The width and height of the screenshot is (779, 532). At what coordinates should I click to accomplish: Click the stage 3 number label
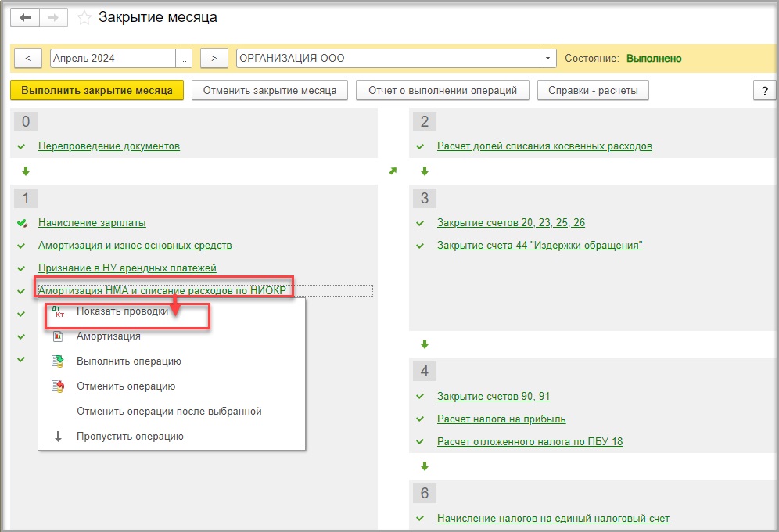424,198
